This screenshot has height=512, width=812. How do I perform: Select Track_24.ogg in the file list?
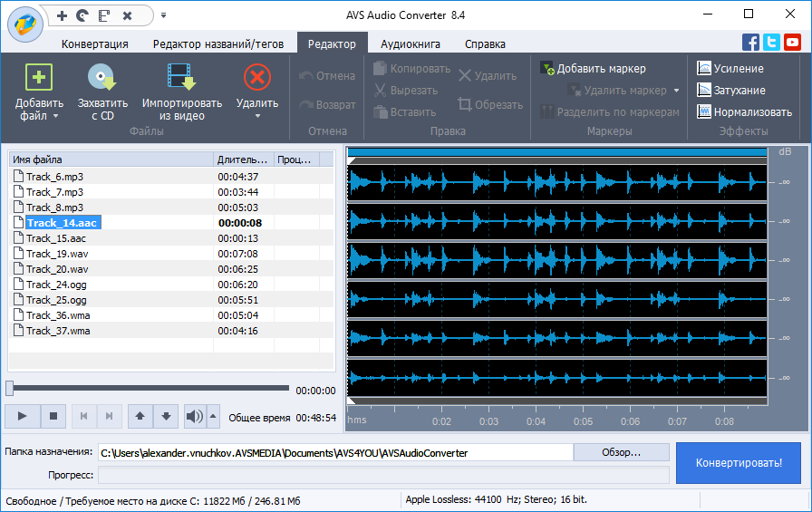tap(171, 285)
